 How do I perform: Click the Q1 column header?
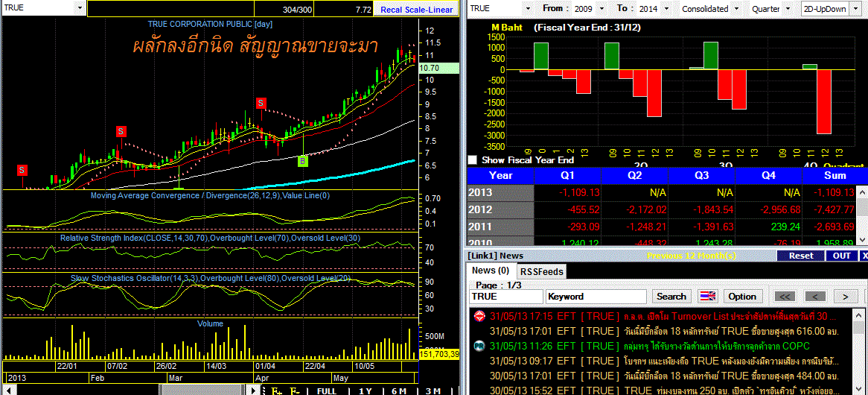[567, 176]
